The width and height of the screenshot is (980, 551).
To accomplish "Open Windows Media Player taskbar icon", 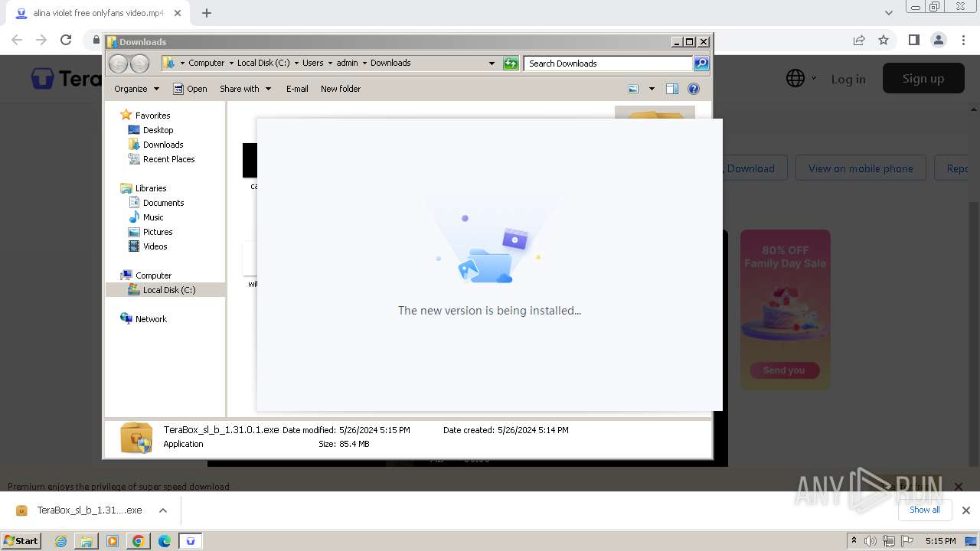I will click(x=113, y=541).
